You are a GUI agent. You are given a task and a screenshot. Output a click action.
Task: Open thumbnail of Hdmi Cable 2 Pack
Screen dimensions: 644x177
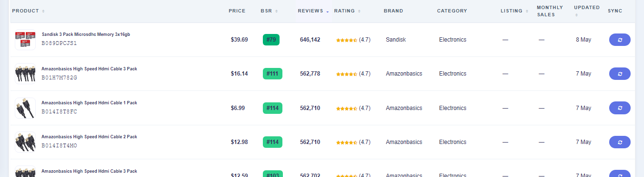coord(25,142)
